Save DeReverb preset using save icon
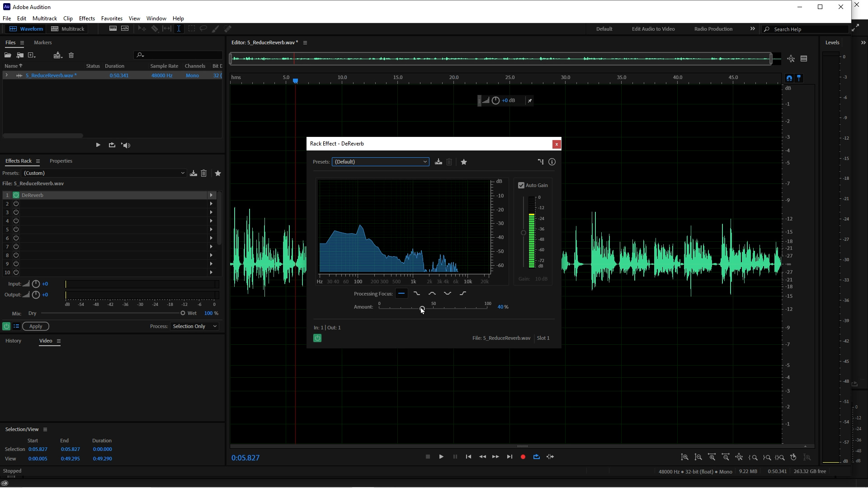Viewport: 868px width, 488px height. [x=438, y=162]
